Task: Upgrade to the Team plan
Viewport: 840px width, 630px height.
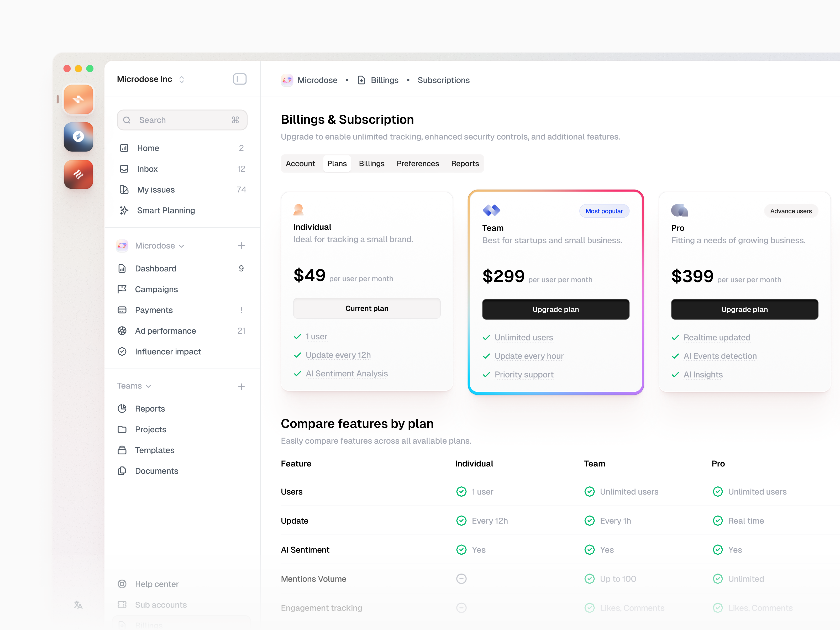Action: coord(555,309)
